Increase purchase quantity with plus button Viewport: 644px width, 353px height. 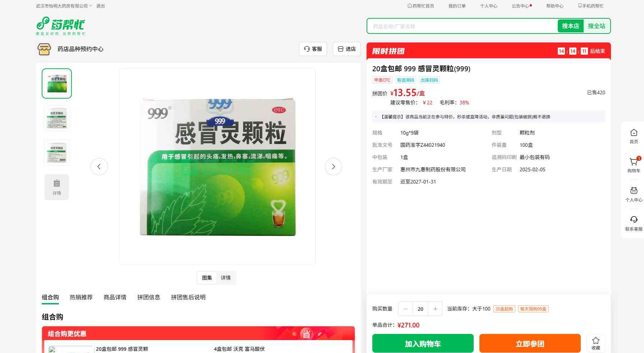(435, 309)
